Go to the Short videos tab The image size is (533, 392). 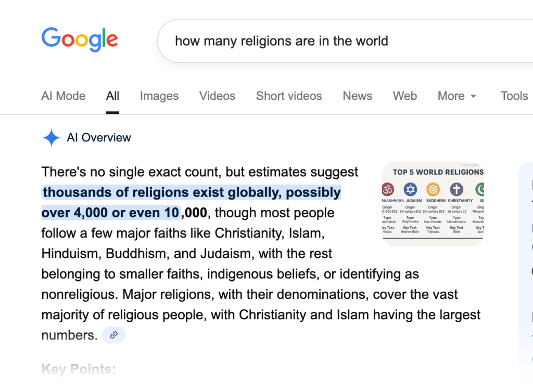(289, 96)
